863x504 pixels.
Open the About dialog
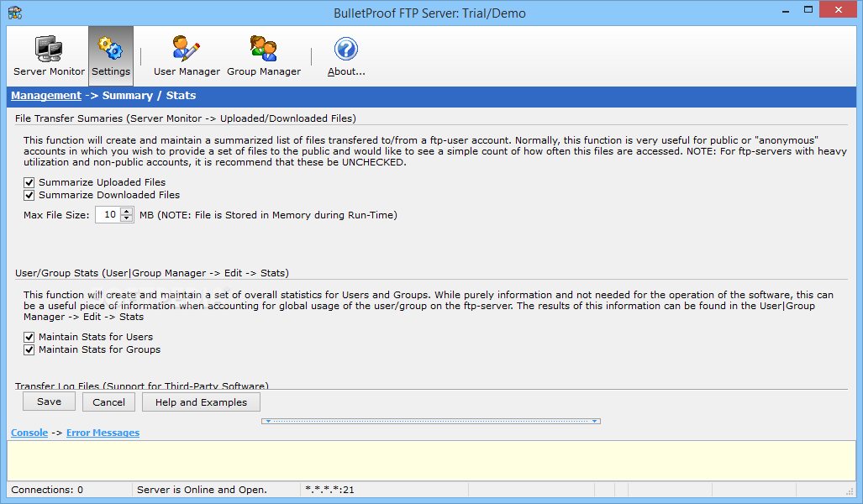(346, 56)
